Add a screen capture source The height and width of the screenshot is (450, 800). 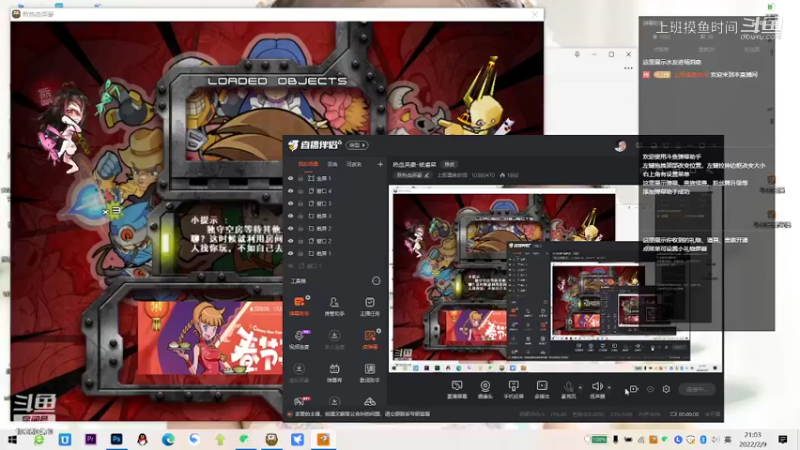457,389
